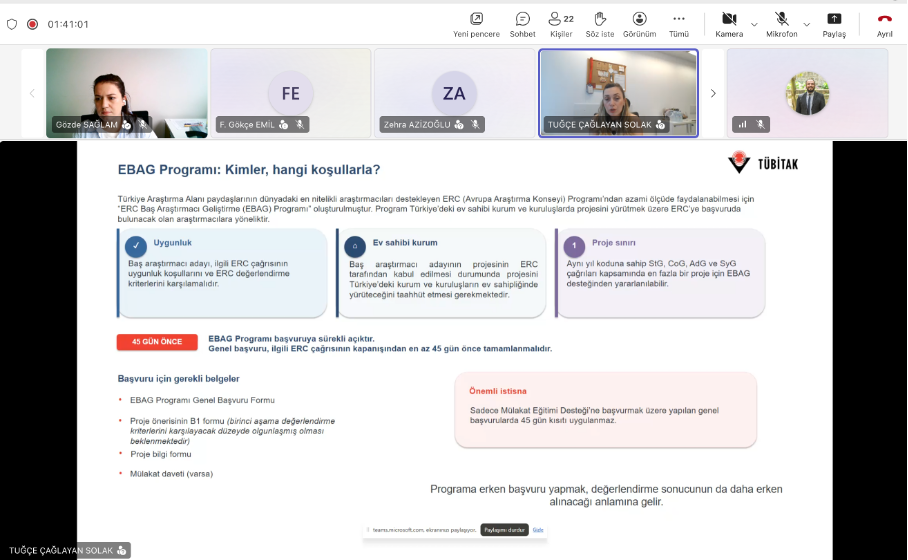The width and height of the screenshot is (908, 560).
Task: Show next participants with right chevron
Action: tap(713, 93)
